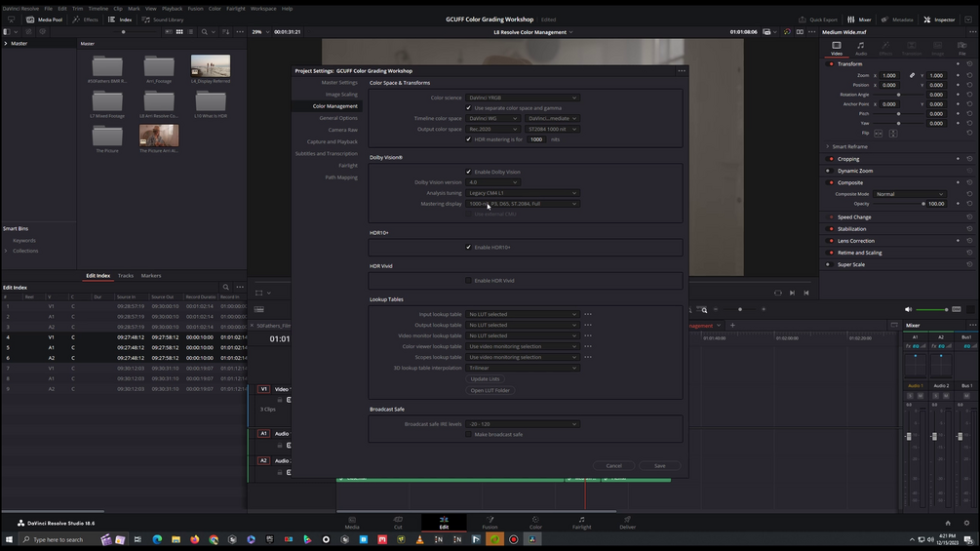Go to the Fairlight page
The image size is (980, 551).
(582, 523)
